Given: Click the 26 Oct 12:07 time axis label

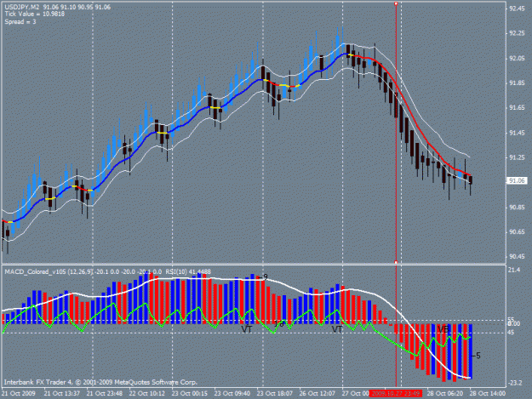Looking at the screenshot, I should click(x=317, y=394).
